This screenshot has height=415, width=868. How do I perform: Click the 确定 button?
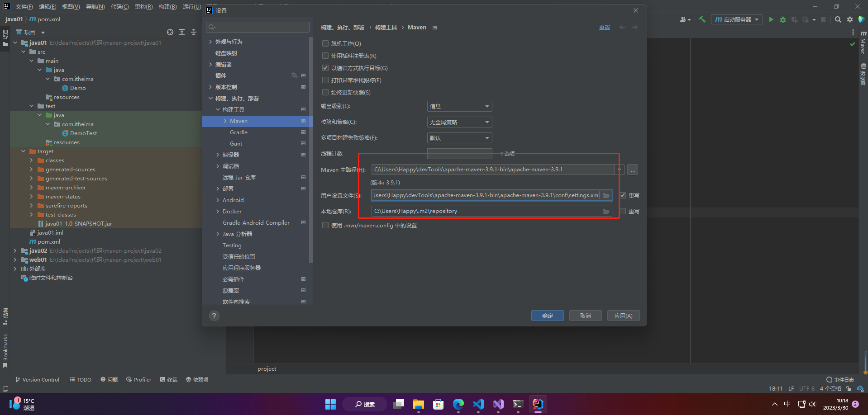point(548,316)
